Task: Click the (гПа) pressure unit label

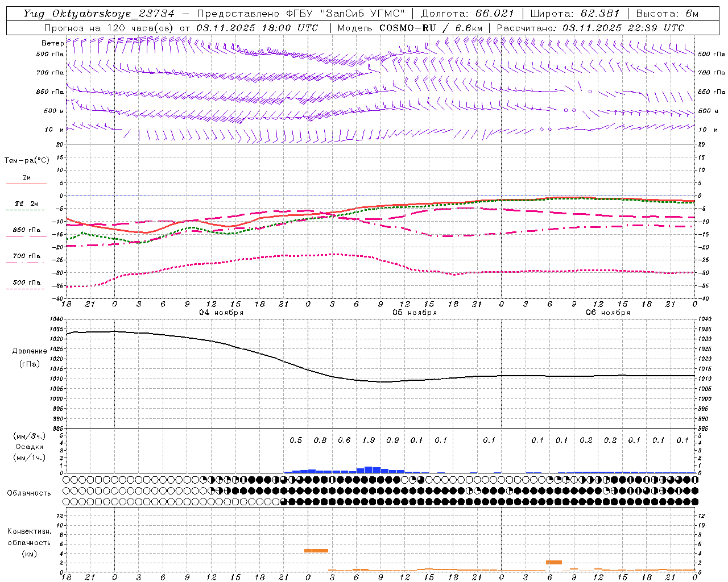Action: click(x=30, y=364)
